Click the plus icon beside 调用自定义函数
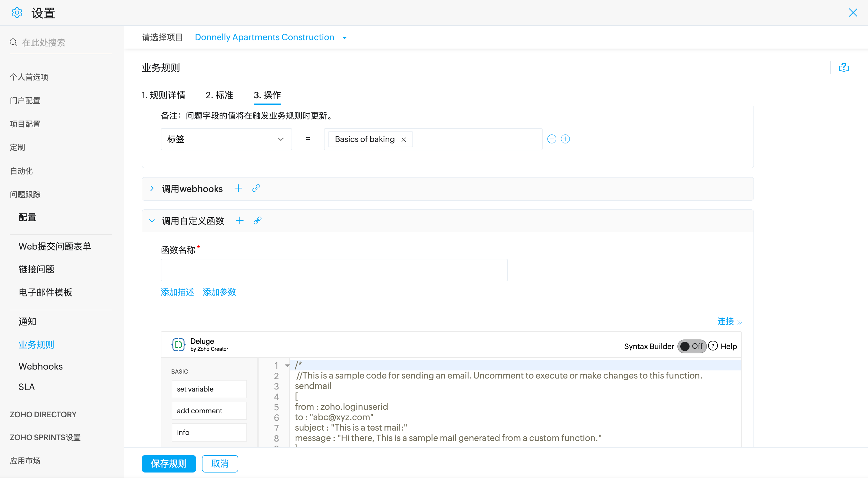The height and width of the screenshot is (478, 868). (239, 221)
